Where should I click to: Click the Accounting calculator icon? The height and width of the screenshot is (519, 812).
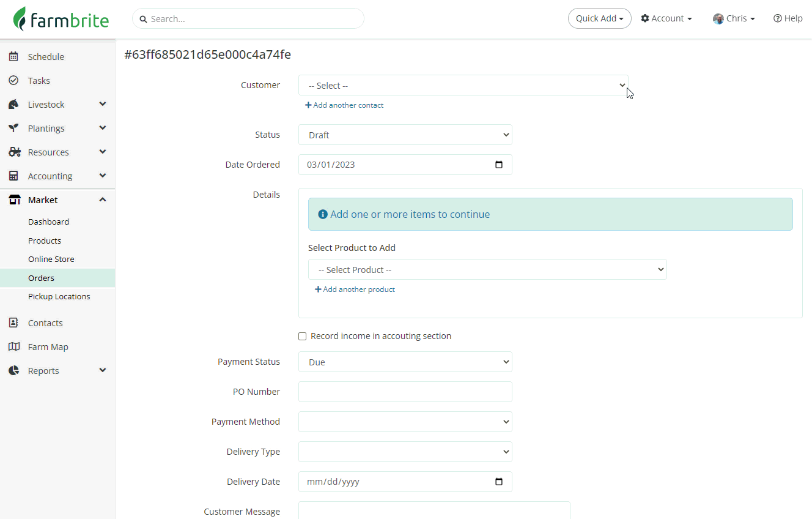click(13, 176)
